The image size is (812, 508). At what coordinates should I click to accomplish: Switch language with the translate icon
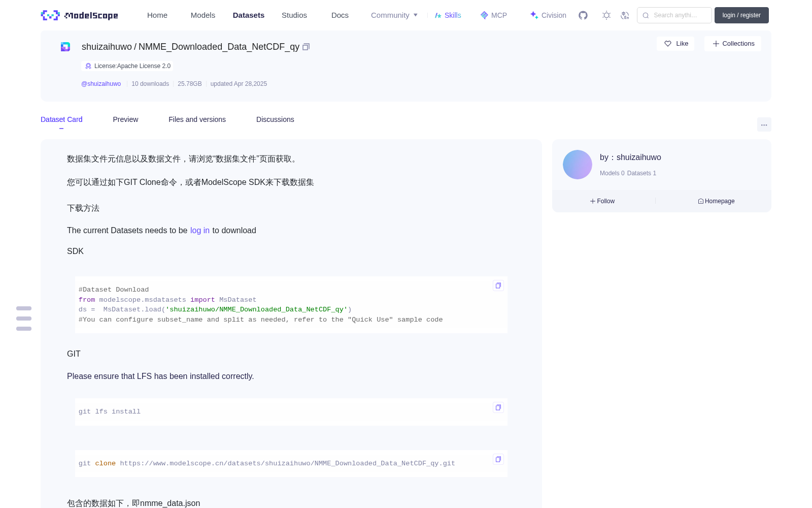625,15
